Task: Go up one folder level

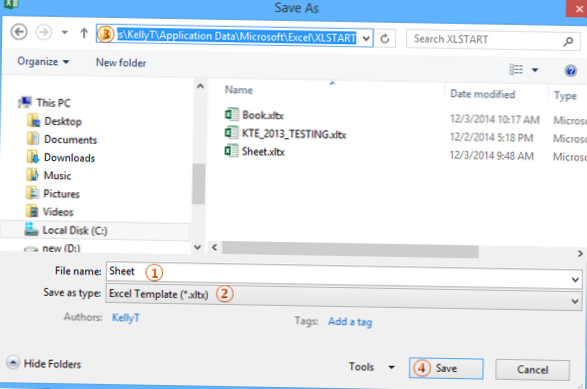Action: point(84,33)
